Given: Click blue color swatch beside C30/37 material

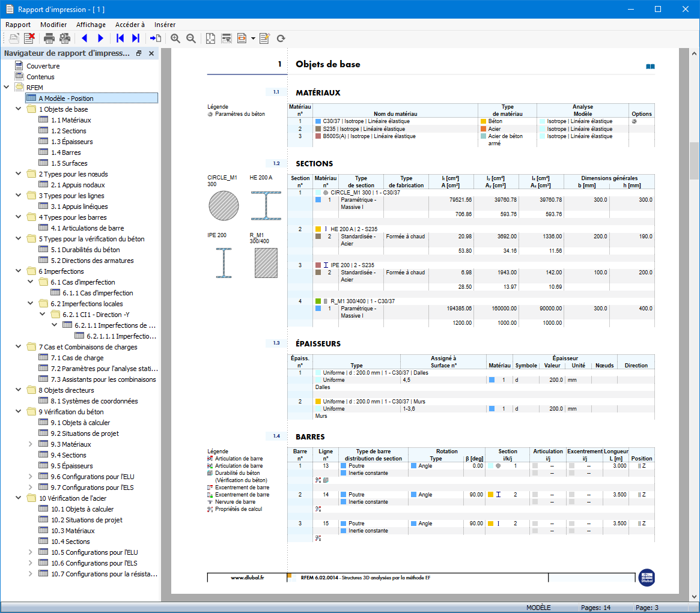Looking at the screenshot, I should click(x=318, y=121).
